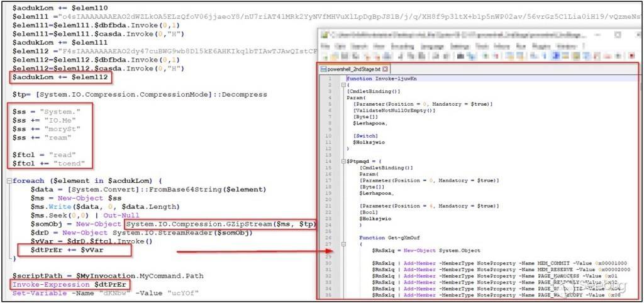Collapse fold marker beside $Ptpmqd = { line
The height and width of the screenshot is (303, 644).
click(x=343, y=162)
